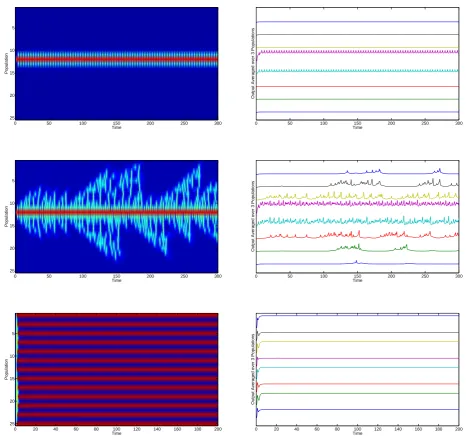Viewport: 466px width, 442px height.
Task: Click the 'Time' label under the bottom-right line plot
Action: [x=357, y=433]
